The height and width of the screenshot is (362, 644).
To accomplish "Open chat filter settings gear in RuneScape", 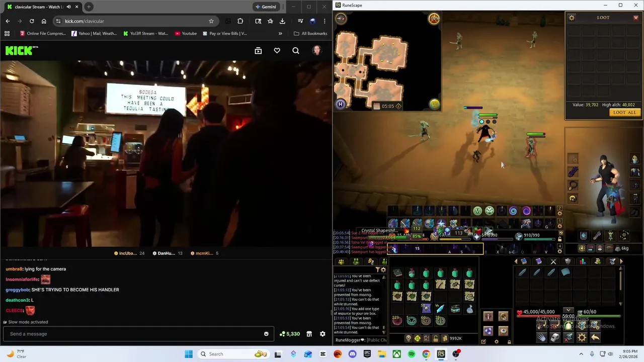I will [x=383, y=269].
